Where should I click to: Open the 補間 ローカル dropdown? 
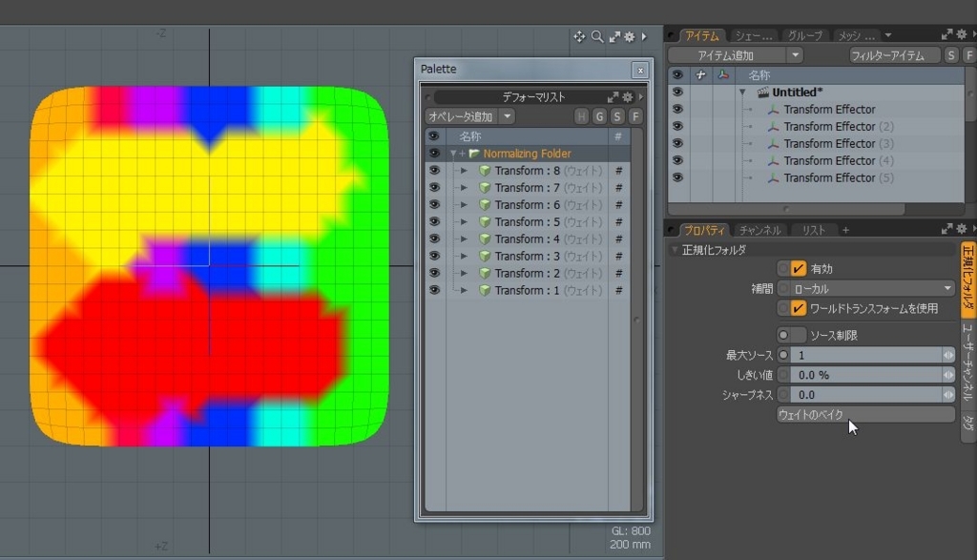pos(872,288)
